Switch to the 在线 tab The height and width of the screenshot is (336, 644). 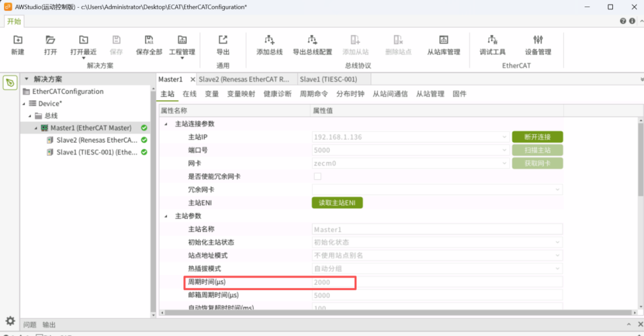pos(190,94)
